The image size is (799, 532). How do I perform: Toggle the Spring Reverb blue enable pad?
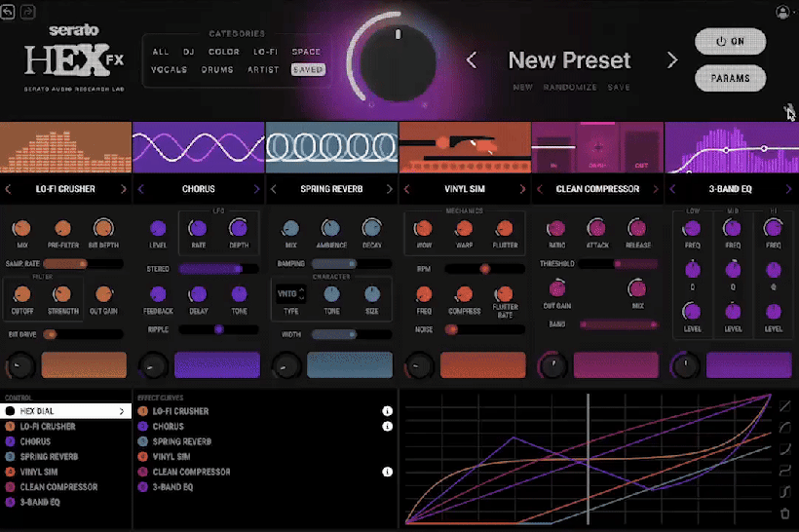point(350,364)
